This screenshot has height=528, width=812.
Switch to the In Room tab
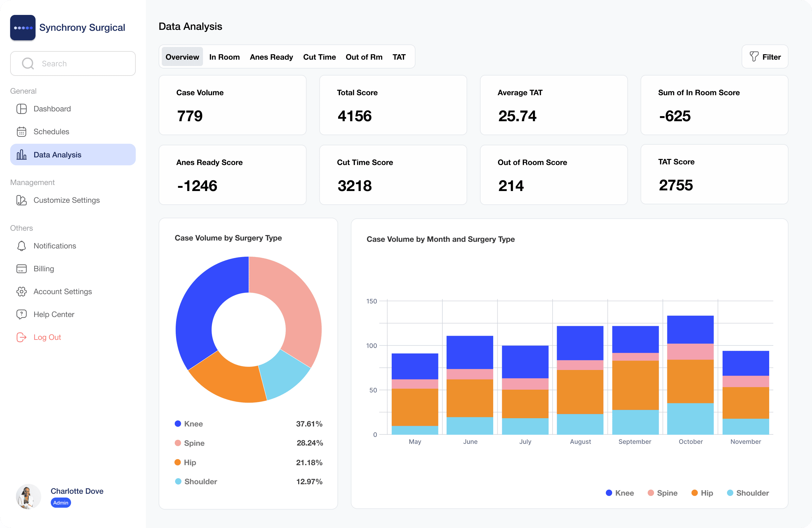pos(224,57)
